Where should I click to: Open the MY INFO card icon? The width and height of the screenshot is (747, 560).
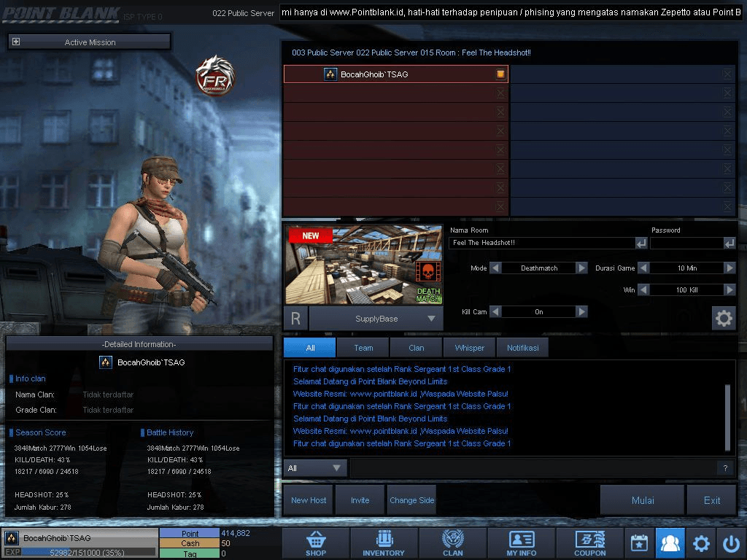[521, 542]
